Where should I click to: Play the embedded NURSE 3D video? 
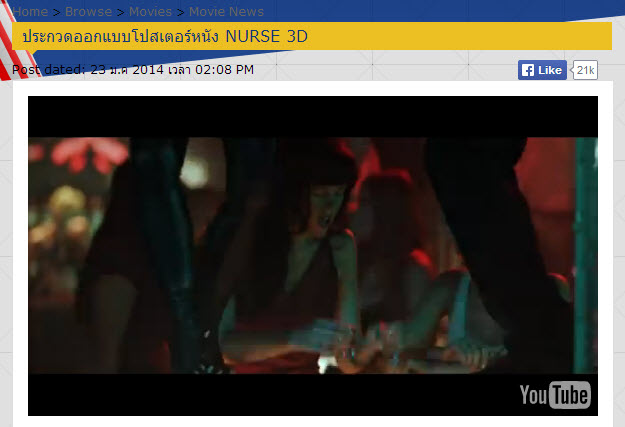313,256
